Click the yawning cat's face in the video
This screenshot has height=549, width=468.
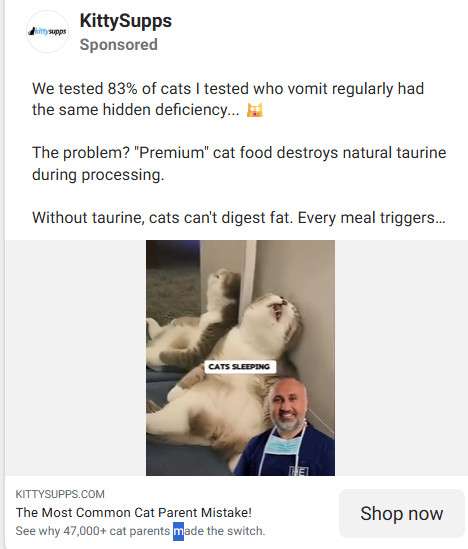[x=278, y=312]
